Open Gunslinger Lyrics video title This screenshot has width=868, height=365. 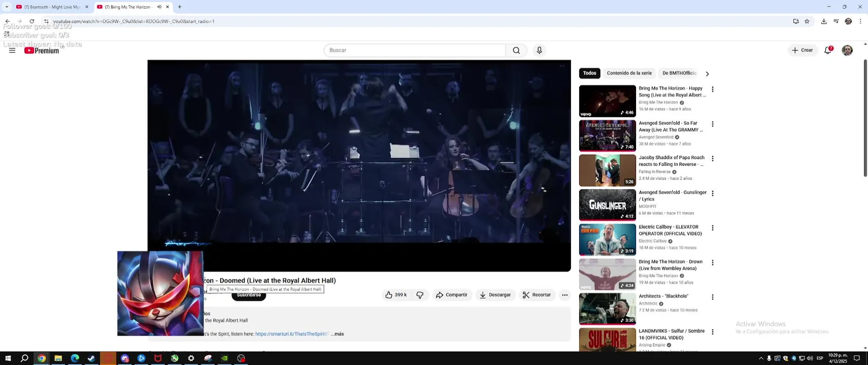click(673, 196)
